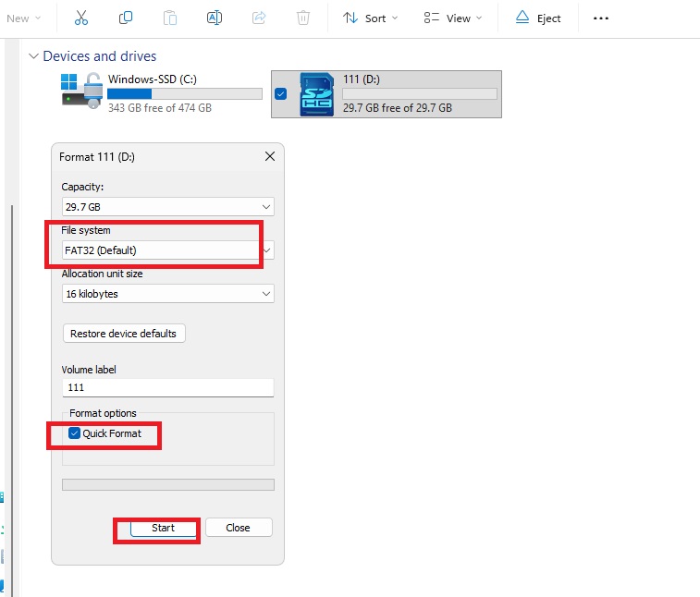Open the three-dots See more menu
The image size is (700, 597).
(601, 18)
